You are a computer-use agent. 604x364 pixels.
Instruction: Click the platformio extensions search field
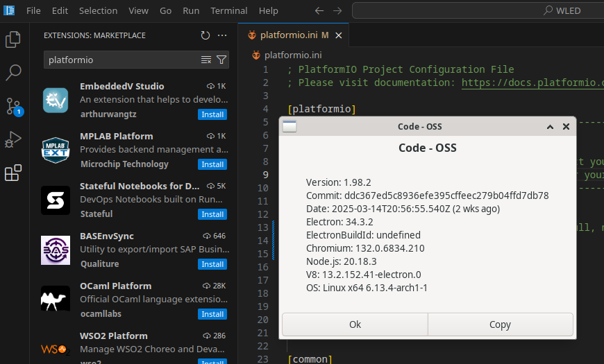122,60
